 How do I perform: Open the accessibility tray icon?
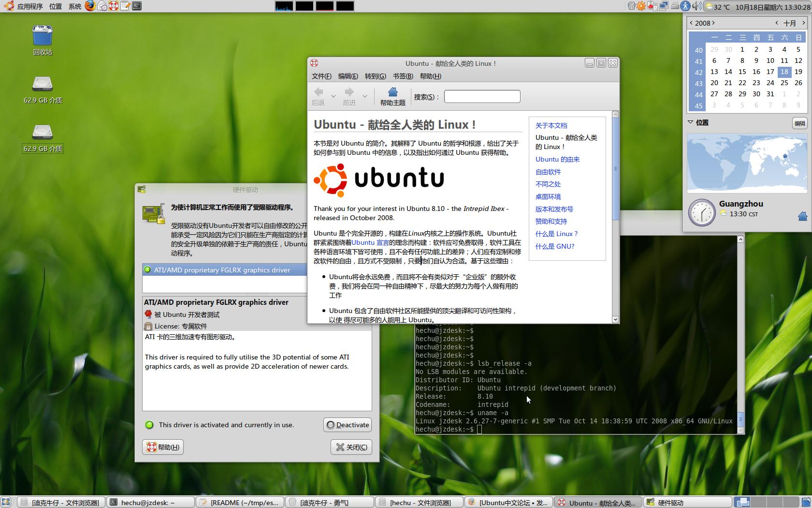tap(685, 6)
